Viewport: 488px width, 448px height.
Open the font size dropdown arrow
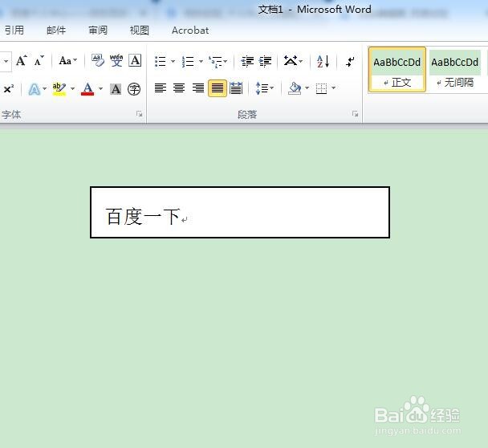pyautogui.click(x=6, y=61)
